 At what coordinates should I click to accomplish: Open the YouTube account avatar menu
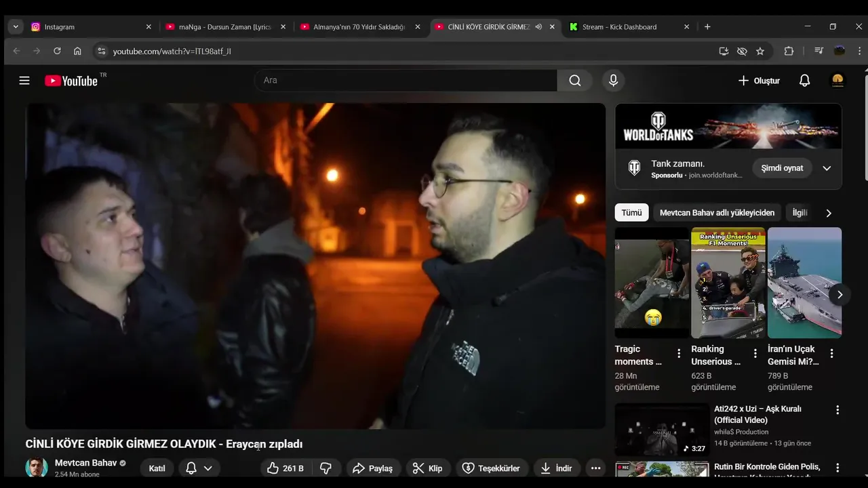[x=837, y=81]
